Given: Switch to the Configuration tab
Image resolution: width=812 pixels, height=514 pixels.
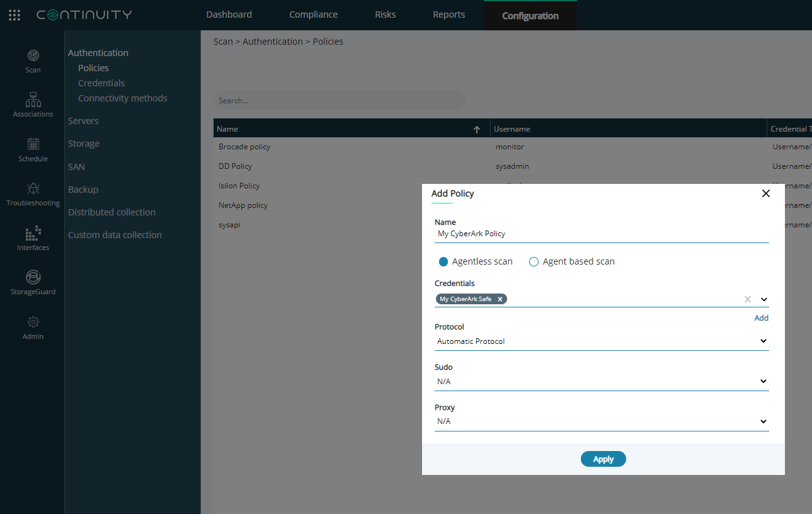Looking at the screenshot, I should pyautogui.click(x=530, y=16).
